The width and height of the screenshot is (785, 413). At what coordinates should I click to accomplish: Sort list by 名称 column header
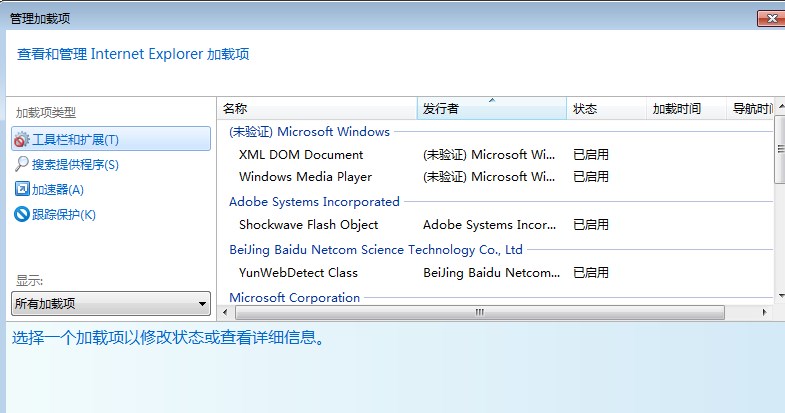click(316, 108)
